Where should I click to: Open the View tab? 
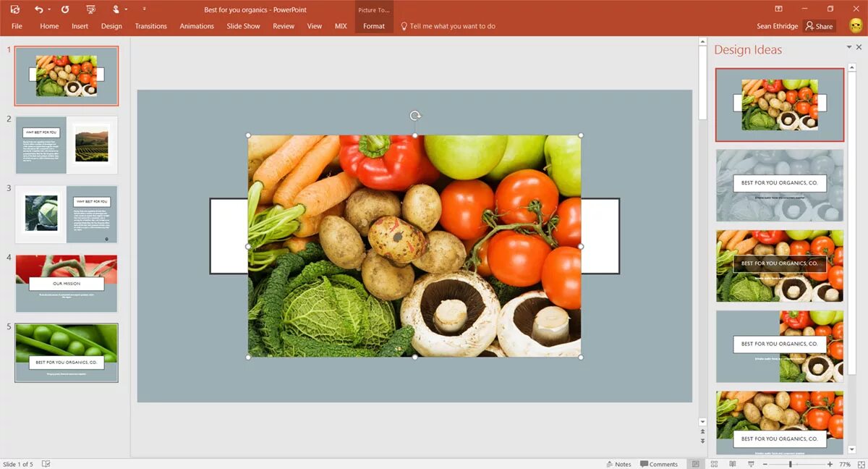pyautogui.click(x=315, y=26)
